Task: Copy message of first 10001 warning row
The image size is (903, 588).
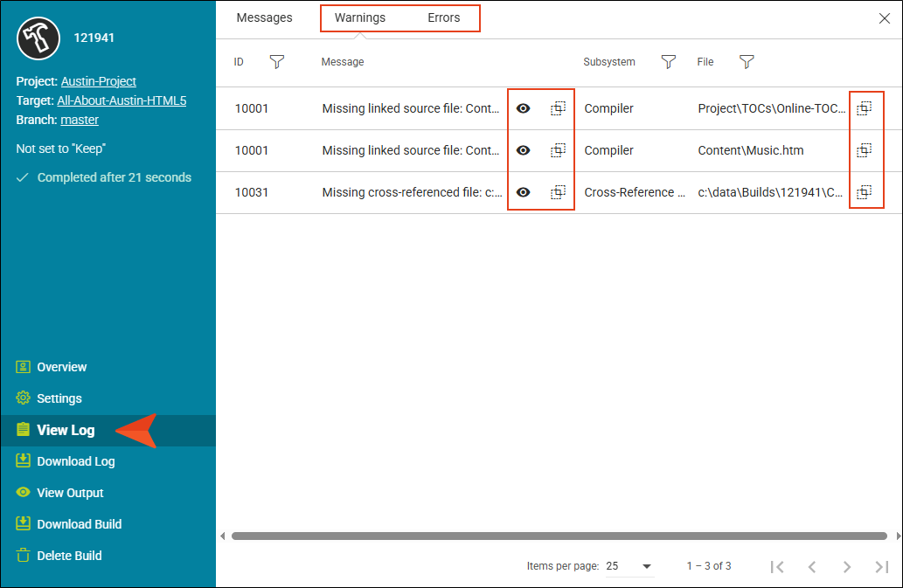Action: pyautogui.click(x=558, y=108)
